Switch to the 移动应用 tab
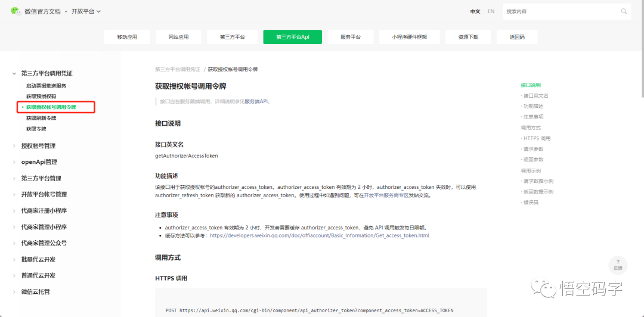This screenshot has height=317, width=644. (128, 37)
